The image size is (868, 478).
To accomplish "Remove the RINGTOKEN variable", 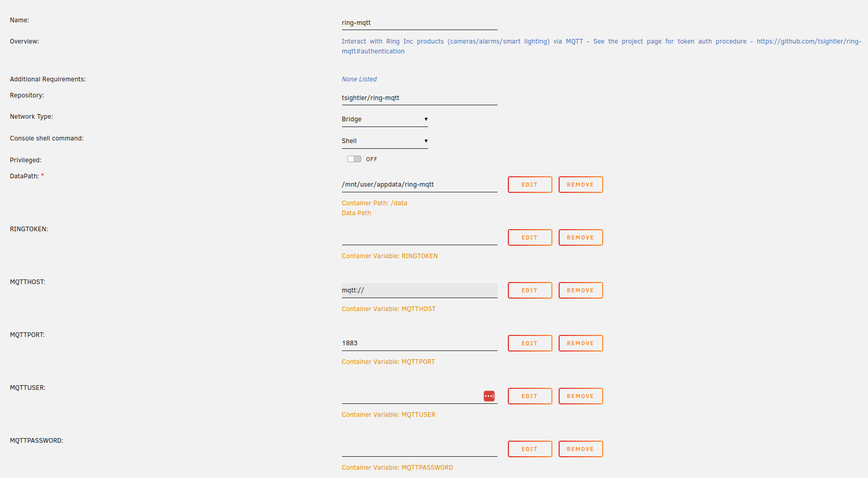I will coord(580,237).
